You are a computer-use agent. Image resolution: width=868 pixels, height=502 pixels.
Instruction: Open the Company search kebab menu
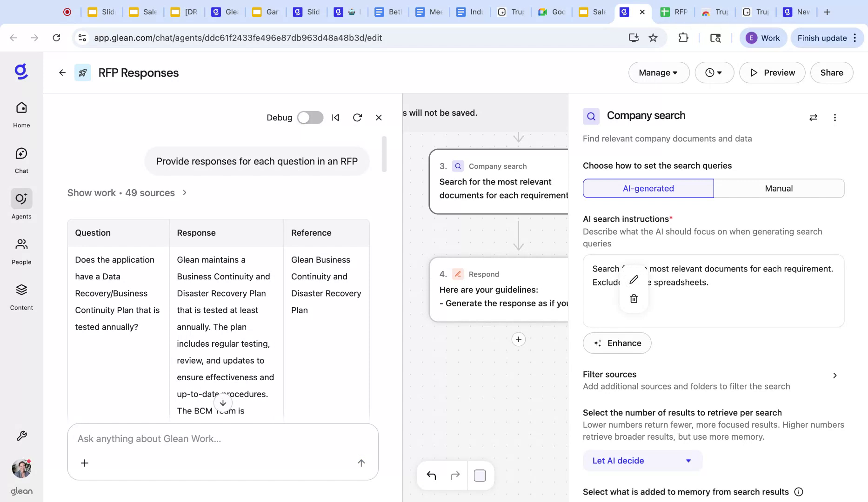click(835, 118)
